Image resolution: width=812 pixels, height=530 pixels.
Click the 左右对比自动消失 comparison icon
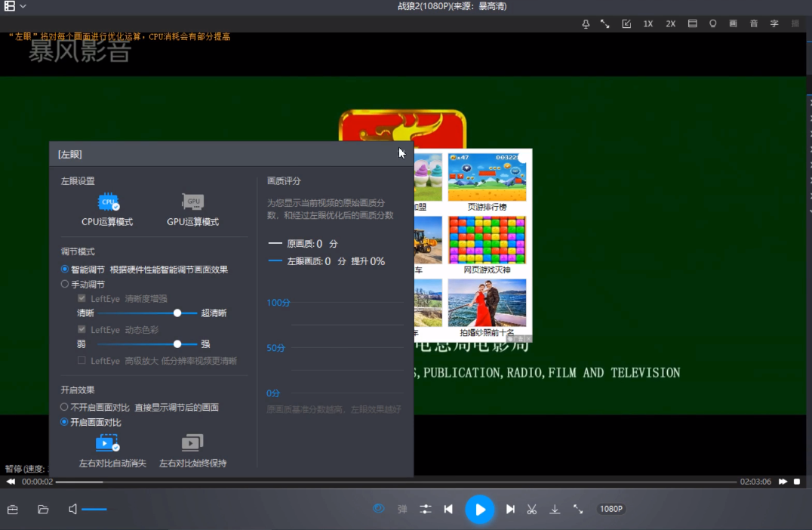pyautogui.click(x=108, y=444)
